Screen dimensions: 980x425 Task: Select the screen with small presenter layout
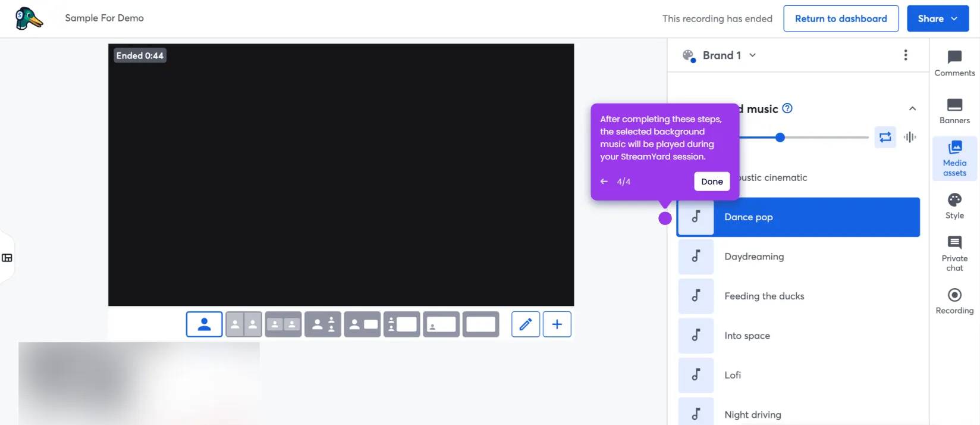click(x=441, y=324)
